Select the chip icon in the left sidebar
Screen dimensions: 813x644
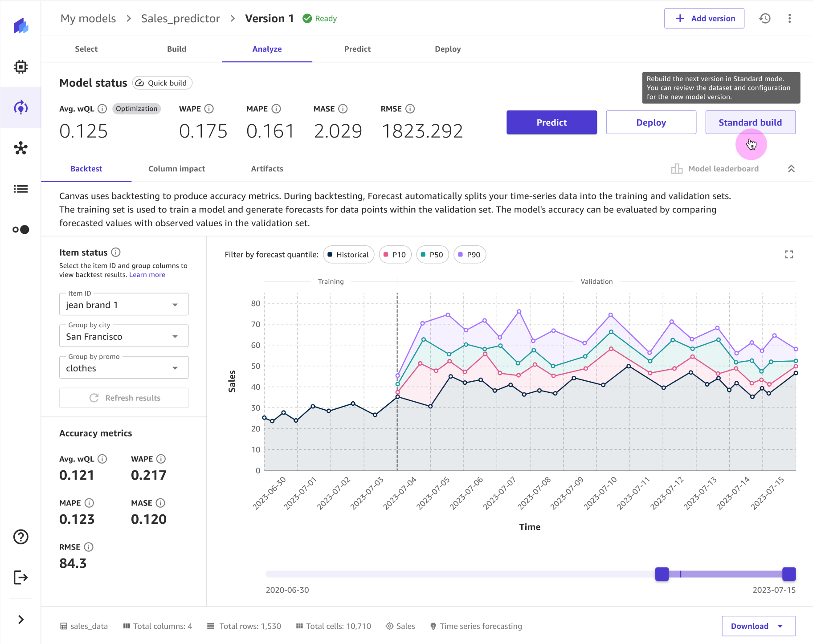click(20, 67)
